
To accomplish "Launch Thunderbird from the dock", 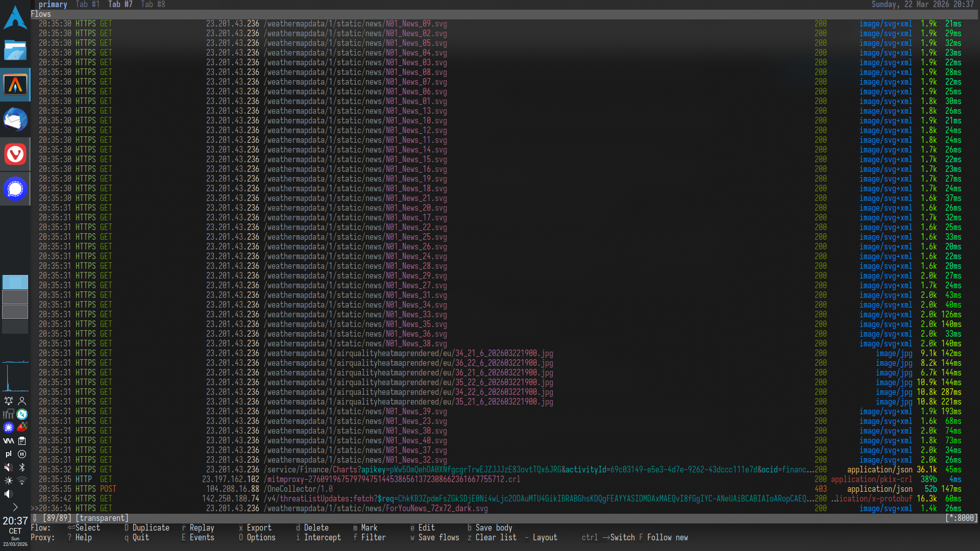I will pyautogui.click(x=15, y=120).
